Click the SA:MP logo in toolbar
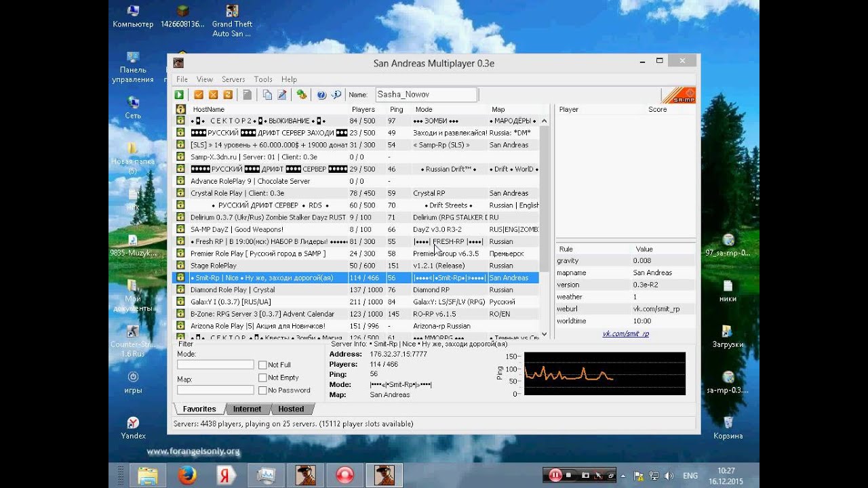 point(678,95)
